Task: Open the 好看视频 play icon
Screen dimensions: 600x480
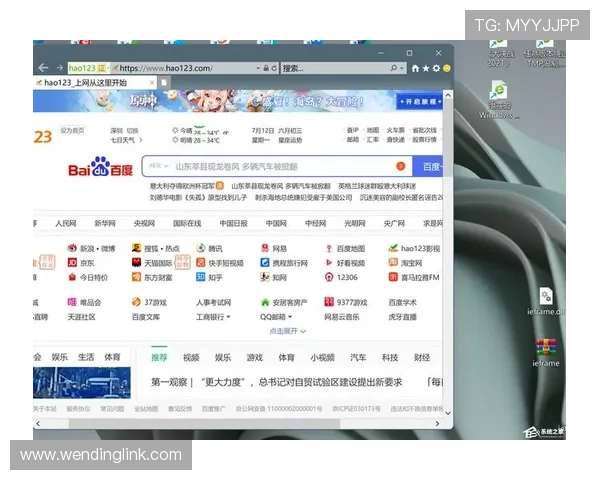Action: [329, 263]
